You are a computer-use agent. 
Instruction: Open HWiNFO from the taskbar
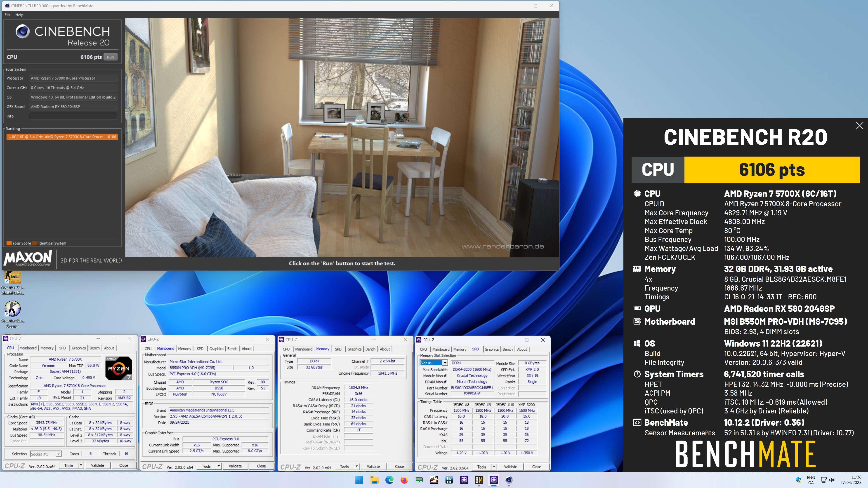point(449,480)
